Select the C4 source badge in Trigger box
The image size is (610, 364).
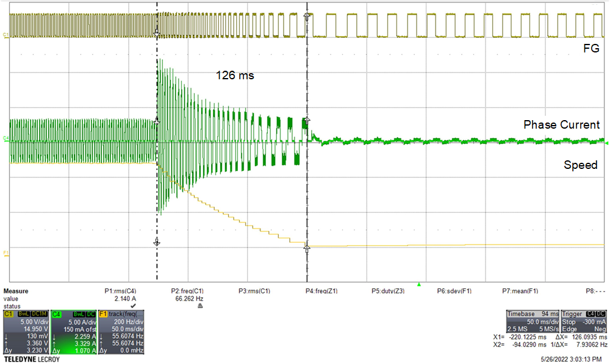tap(590, 313)
